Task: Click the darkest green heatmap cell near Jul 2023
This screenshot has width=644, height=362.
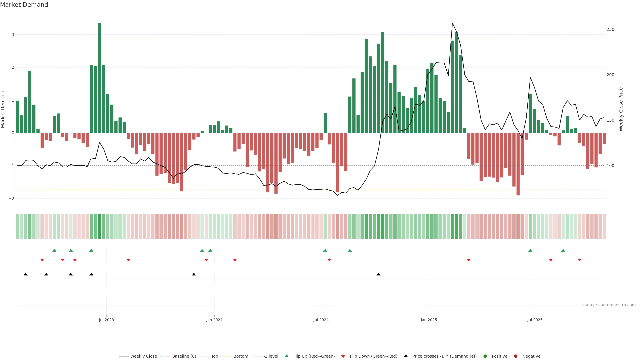Action: pos(99,226)
